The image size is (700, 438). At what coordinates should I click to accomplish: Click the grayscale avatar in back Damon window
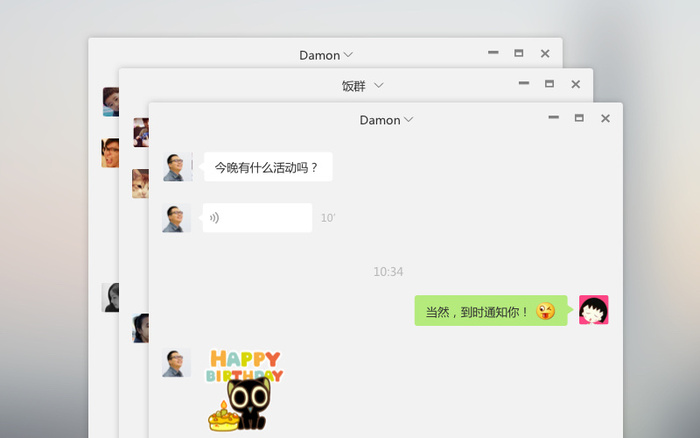(110, 297)
